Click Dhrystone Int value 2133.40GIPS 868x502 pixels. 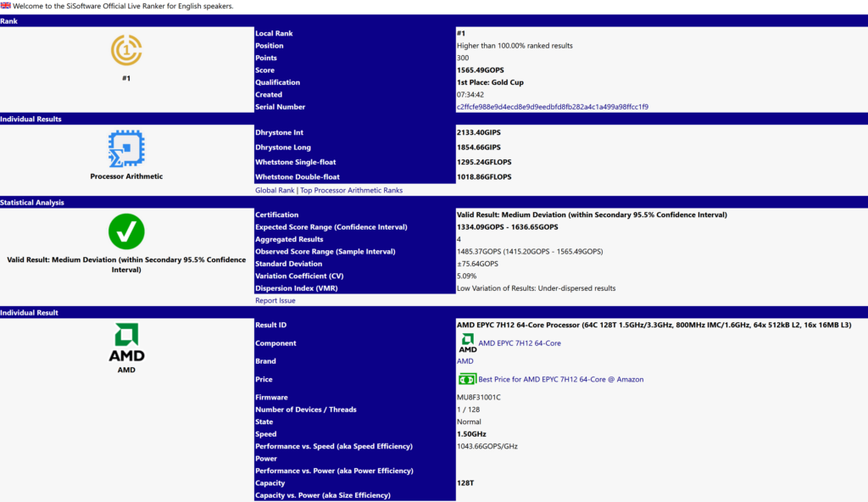[x=479, y=132]
